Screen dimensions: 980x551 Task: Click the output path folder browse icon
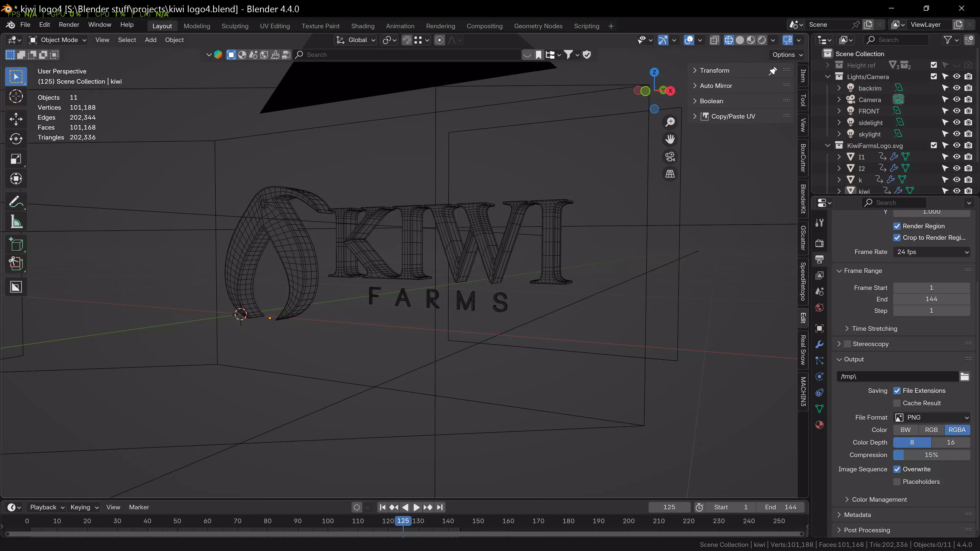tap(964, 377)
